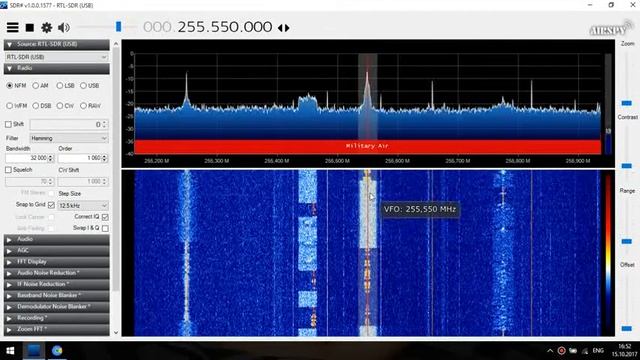The image size is (640, 360).
Task: Open the Chrome taskbar icon
Action: (57, 351)
